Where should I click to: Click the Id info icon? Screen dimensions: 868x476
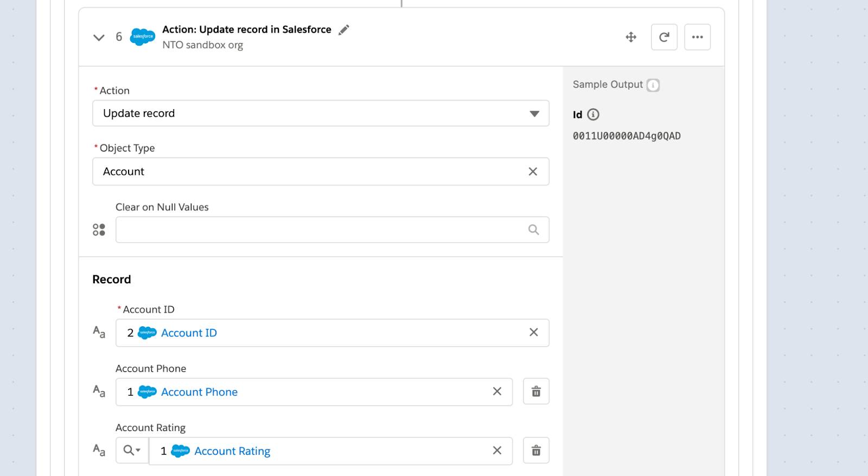click(593, 115)
